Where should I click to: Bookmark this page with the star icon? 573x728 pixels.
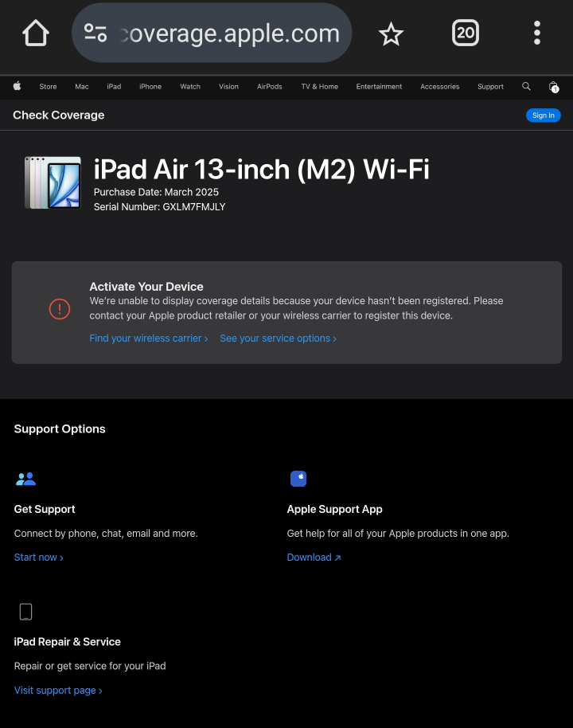pos(391,34)
